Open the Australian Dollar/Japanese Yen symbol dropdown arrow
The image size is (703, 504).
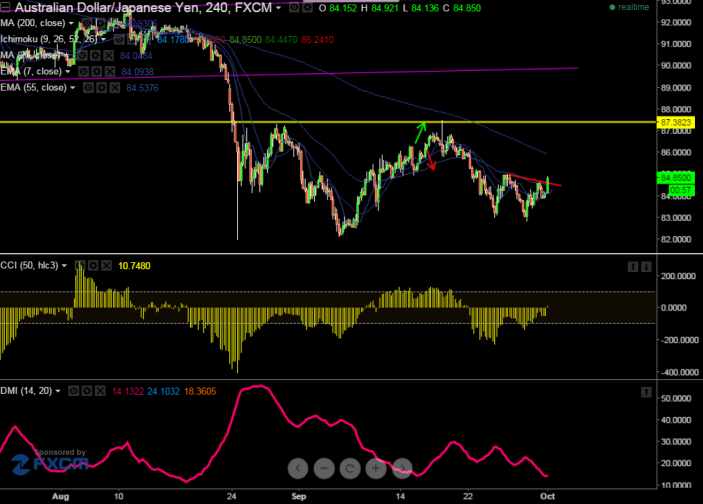coord(278,8)
